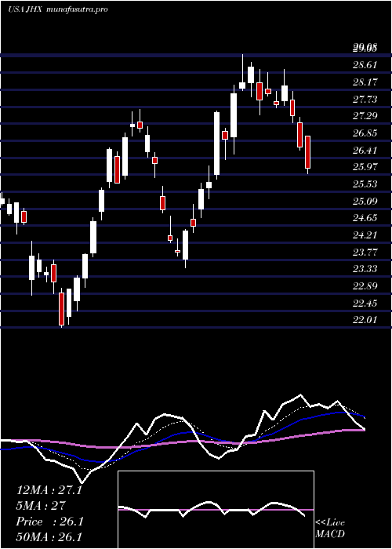Select the 22.45 price axis label
Image resolution: width=392 pixels, height=549 pixels.
[x=365, y=304]
